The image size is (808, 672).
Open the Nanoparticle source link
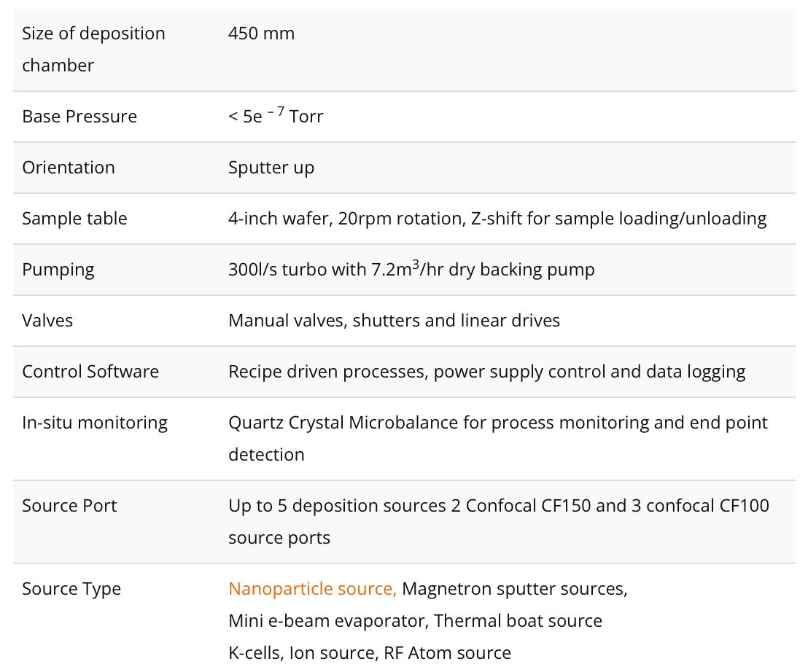click(x=312, y=589)
